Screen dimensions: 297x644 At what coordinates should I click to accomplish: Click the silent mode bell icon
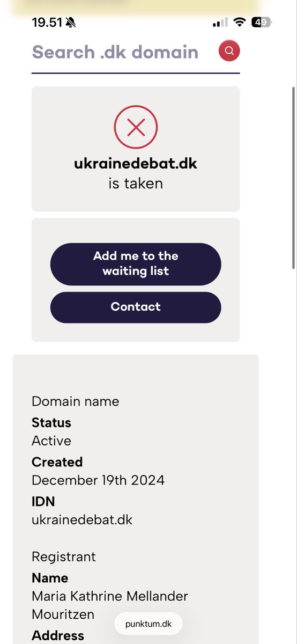(71, 23)
